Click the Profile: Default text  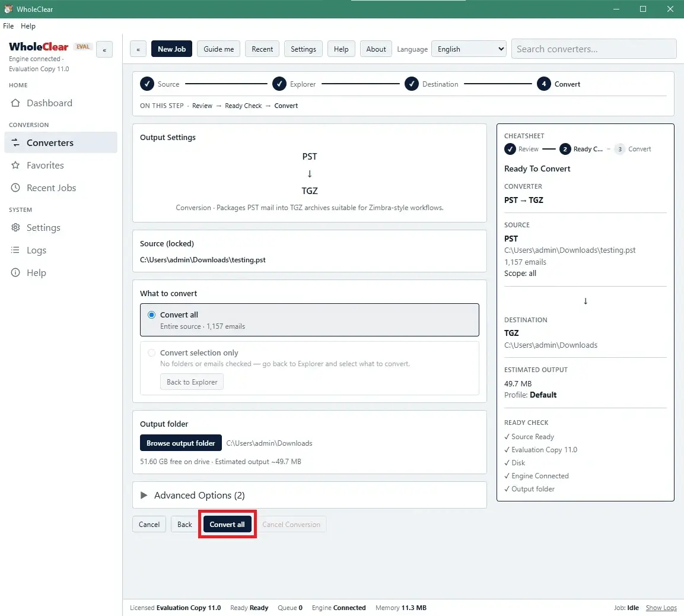click(x=530, y=395)
